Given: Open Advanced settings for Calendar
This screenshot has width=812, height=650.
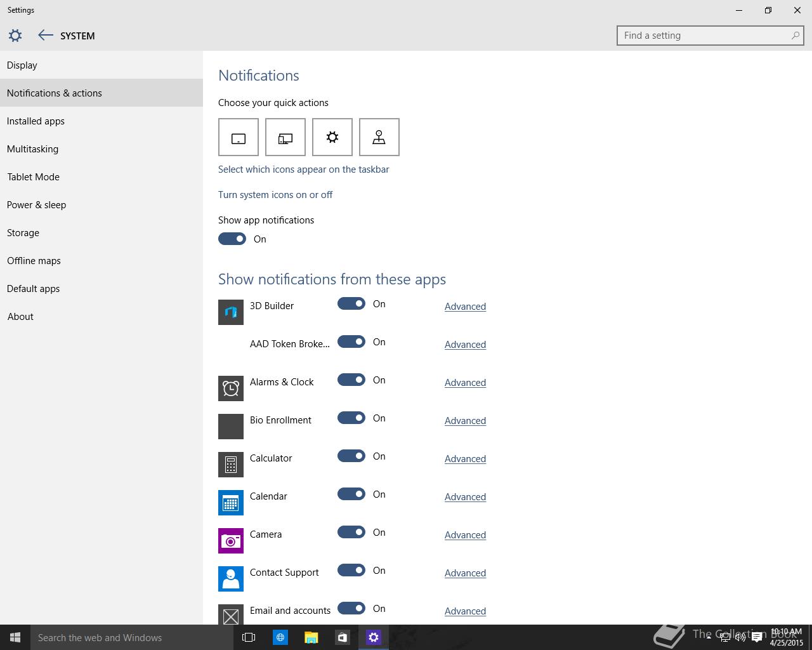Looking at the screenshot, I should click(465, 497).
